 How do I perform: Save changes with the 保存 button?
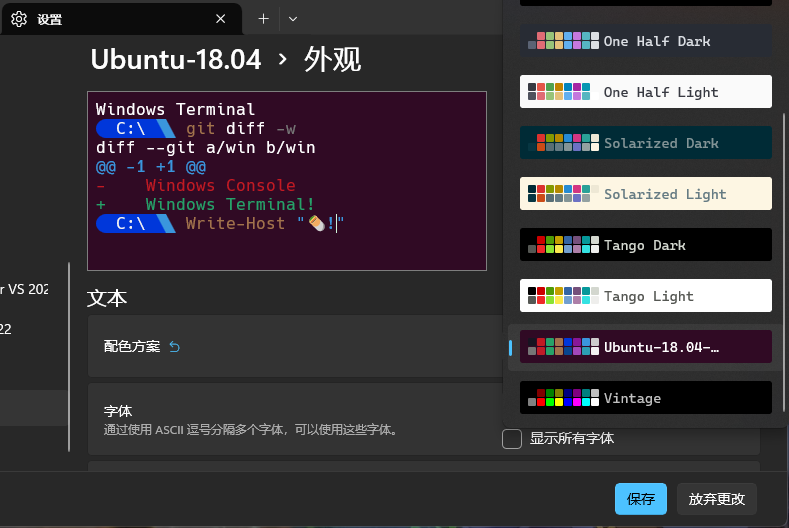640,498
